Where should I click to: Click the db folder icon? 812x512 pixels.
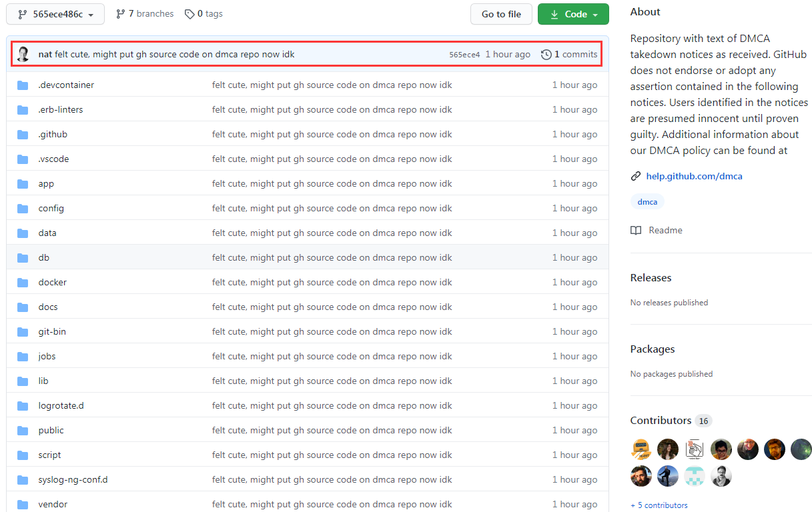23,258
